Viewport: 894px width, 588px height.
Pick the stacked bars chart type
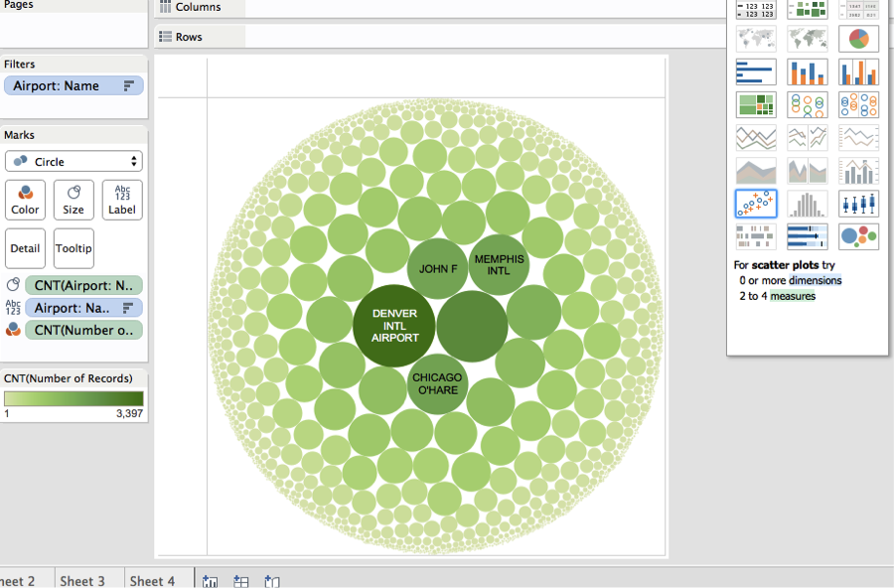808,73
